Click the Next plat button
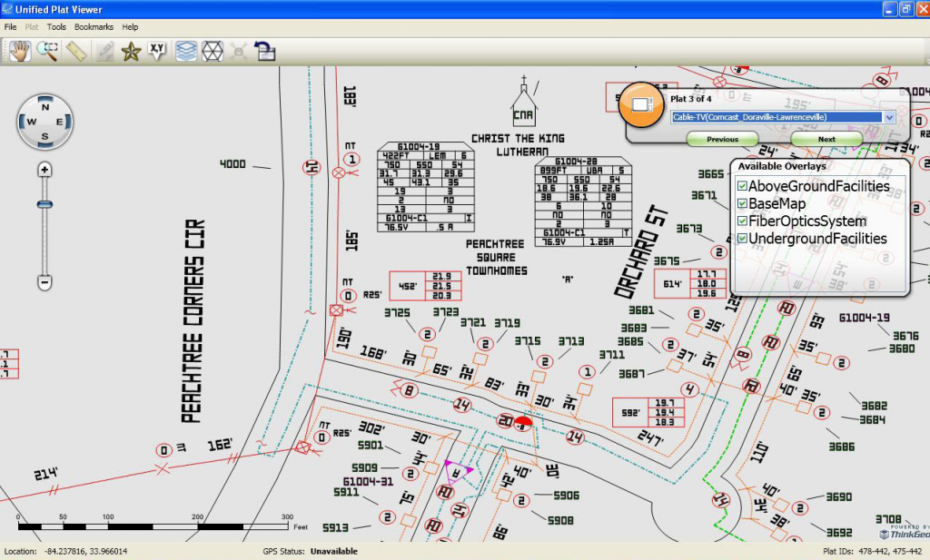 826,139
